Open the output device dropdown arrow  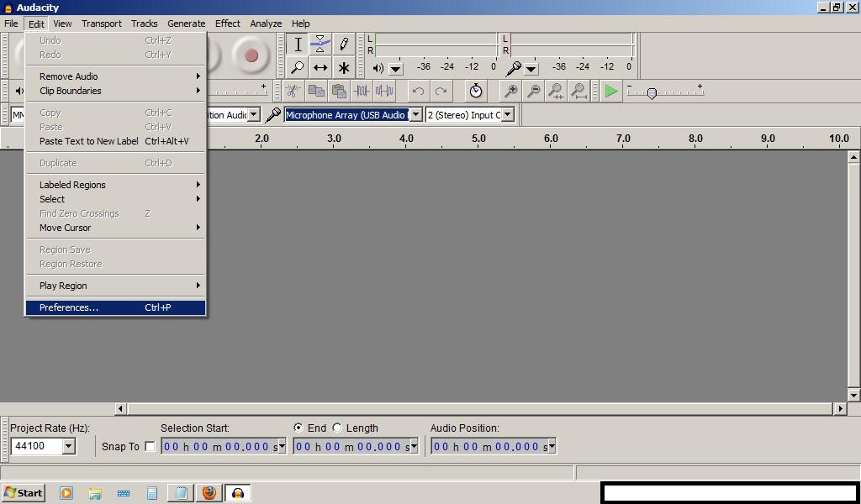pos(253,114)
